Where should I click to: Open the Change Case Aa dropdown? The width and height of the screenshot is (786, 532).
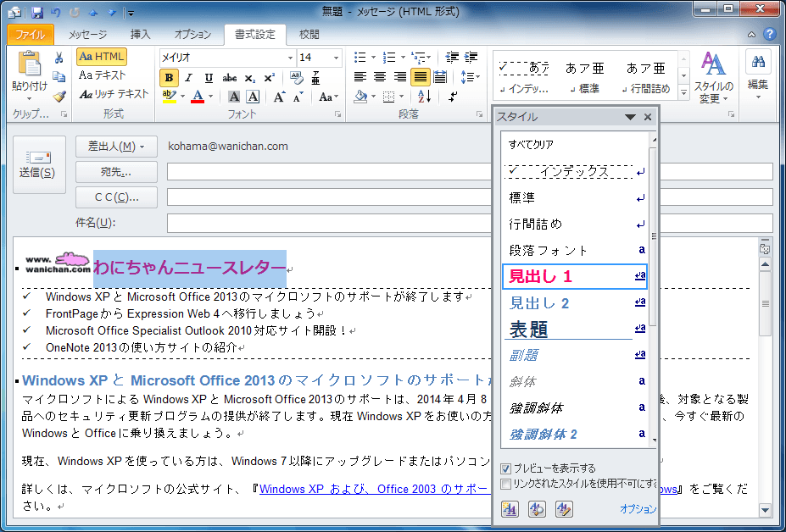coord(328,97)
